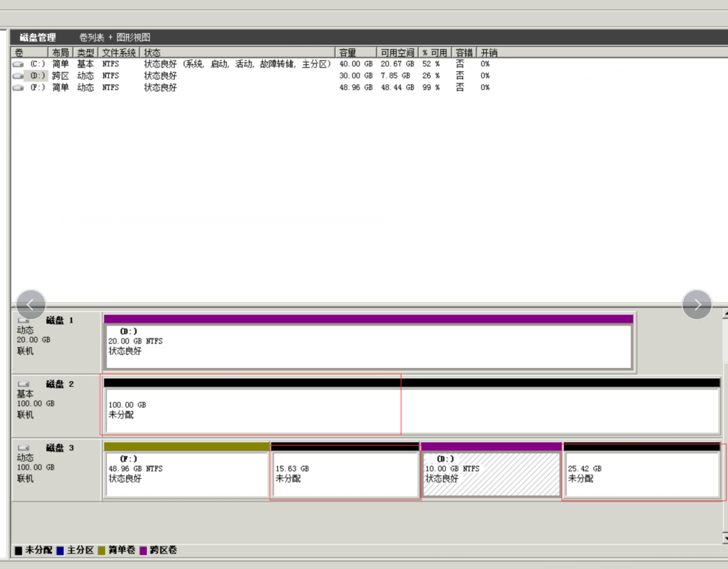The width and height of the screenshot is (728, 569).
Task: Sort by the 文件系统 column header
Action: (119, 53)
